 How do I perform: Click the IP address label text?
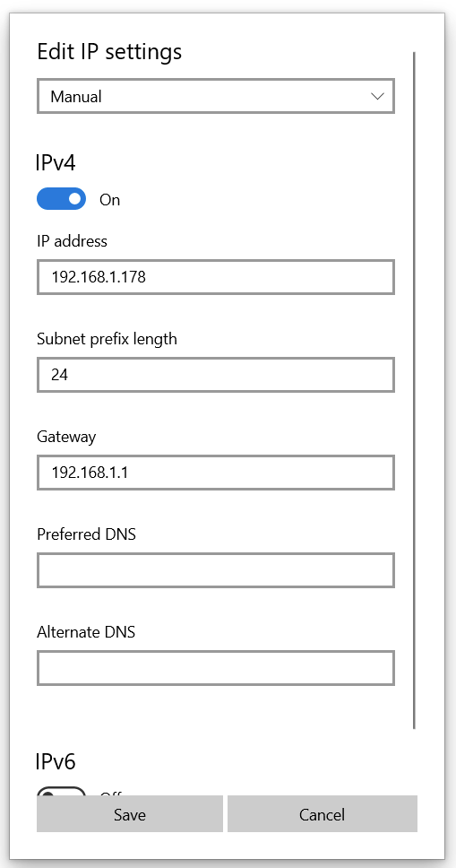72,241
